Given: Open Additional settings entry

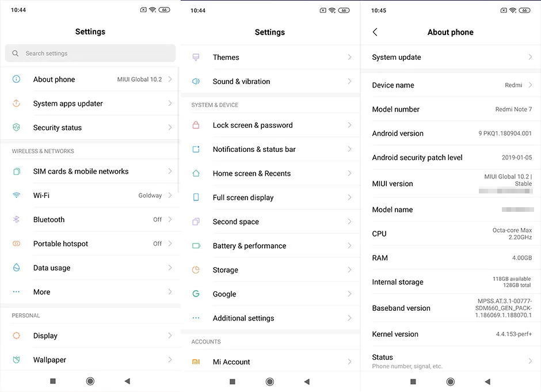Looking at the screenshot, I should (270, 318).
